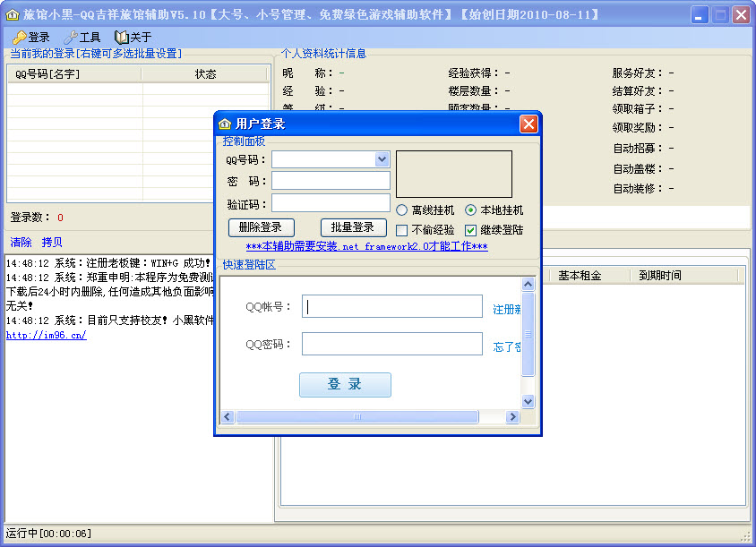The height and width of the screenshot is (547, 756).
Task: Click the wrench icon beside 工具
Action: (x=71, y=37)
